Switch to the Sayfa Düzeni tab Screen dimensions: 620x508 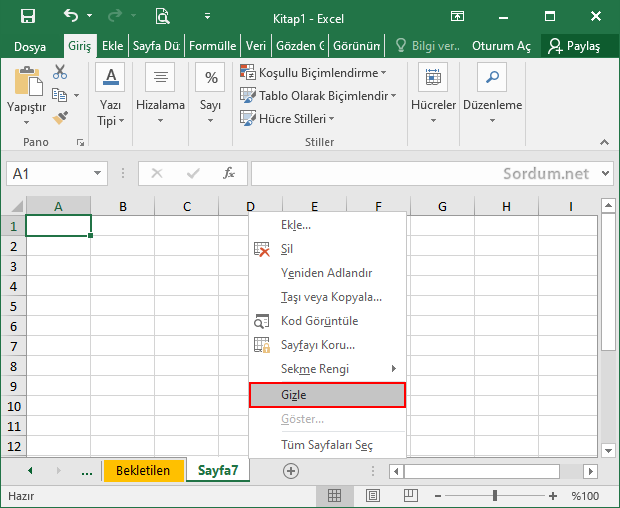(x=156, y=46)
